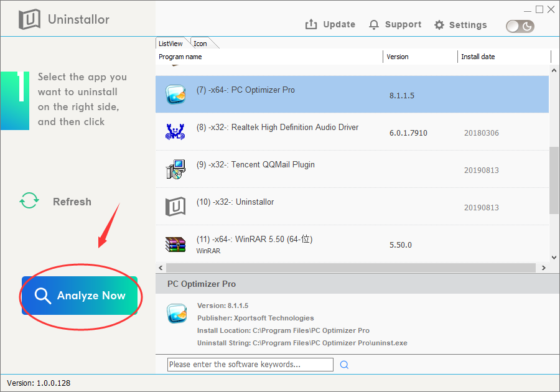Screen dimensions: 560x392
Task: Click the horizontal scrollbar thumb
Action: coord(351,268)
